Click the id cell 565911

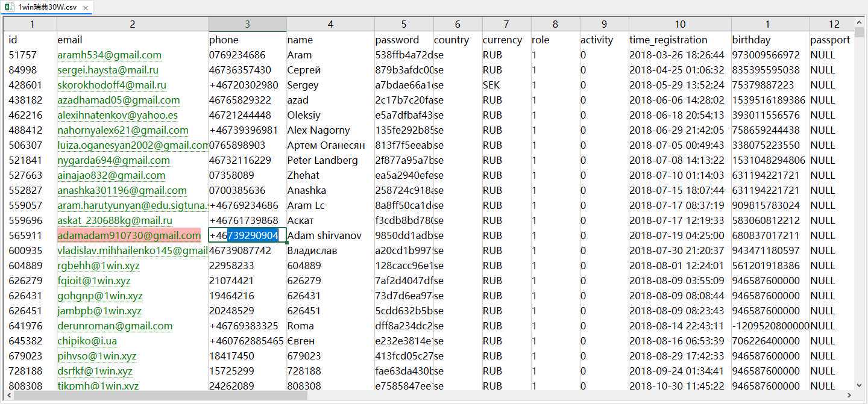[31, 235]
